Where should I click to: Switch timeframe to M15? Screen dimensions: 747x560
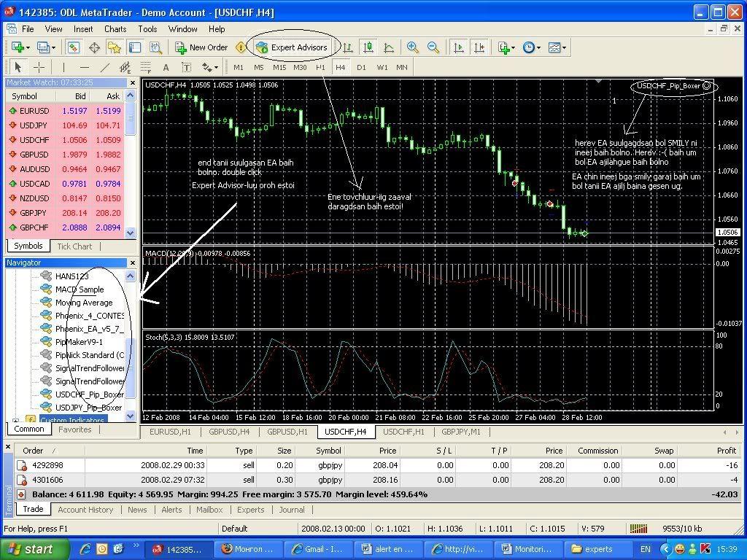point(279,67)
